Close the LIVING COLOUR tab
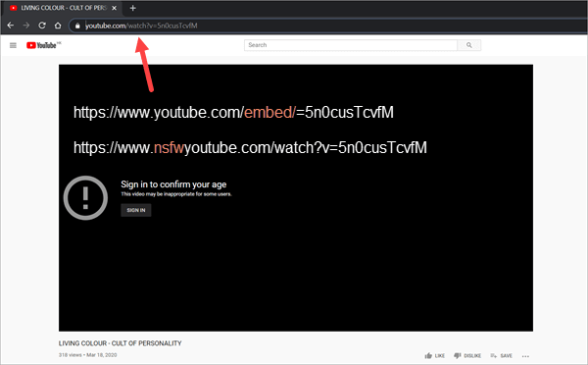 115,8
